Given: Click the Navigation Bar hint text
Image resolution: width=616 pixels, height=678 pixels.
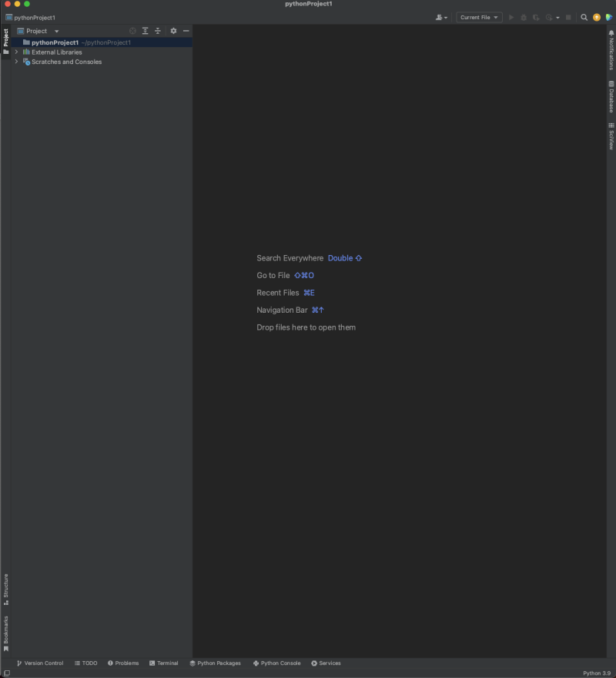Looking at the screenshot, I should coord(283,310).
